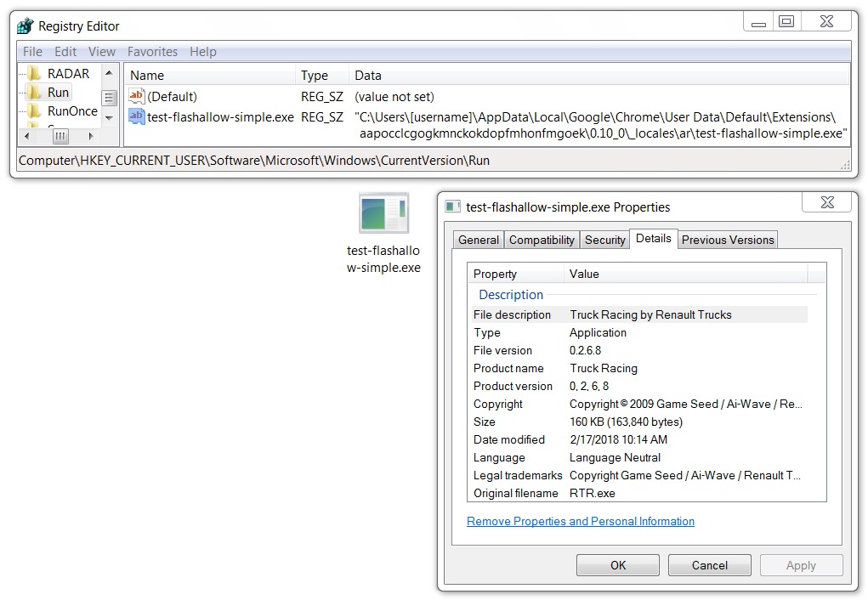Viewport: 868px width, 600px height.
Task: Click tree horizontal scroll left arrow
Action: [27, 136]
